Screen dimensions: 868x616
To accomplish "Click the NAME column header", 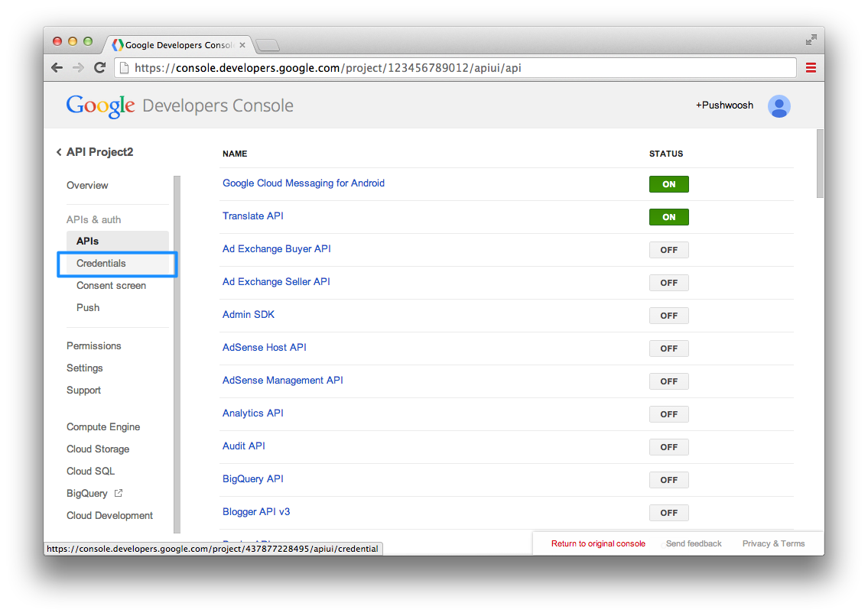I will [x=235, y=154].
